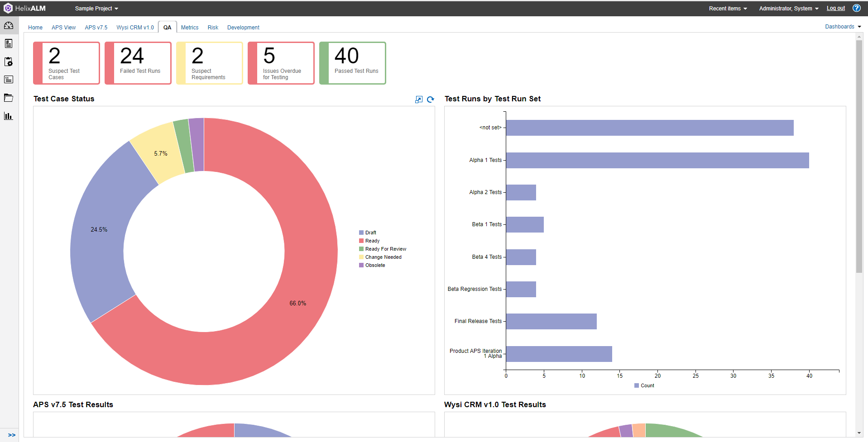Click the help question mark icon
The image size is (868, 442).
(x=856, y=8)
